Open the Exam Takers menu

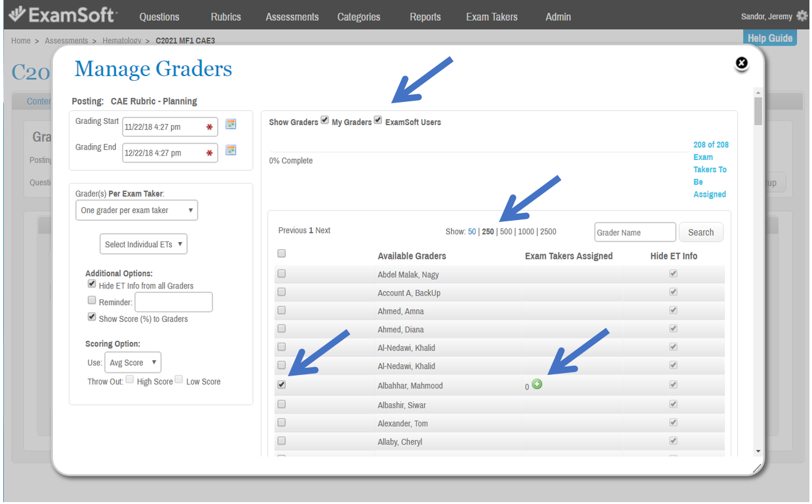click(x=492, y=17)
